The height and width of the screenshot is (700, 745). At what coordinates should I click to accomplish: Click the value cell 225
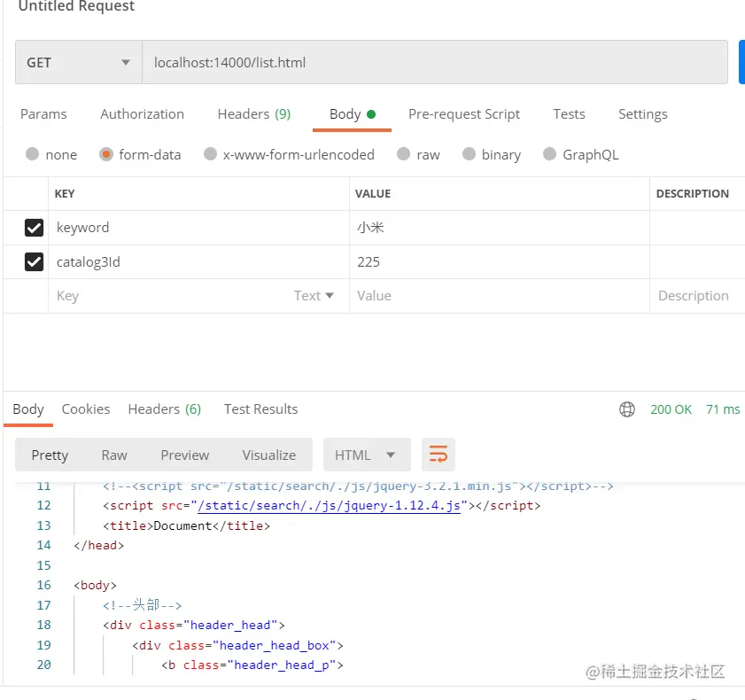coord(500,262)
